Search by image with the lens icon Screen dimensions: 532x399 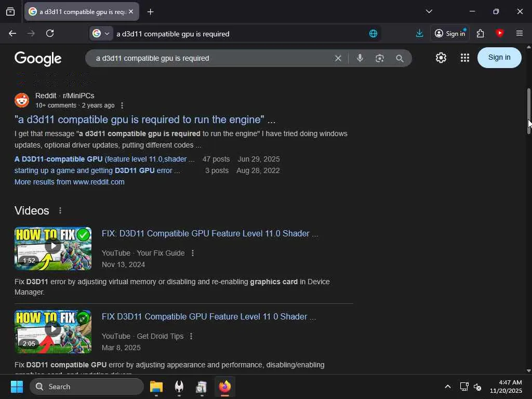coord(380,58)
